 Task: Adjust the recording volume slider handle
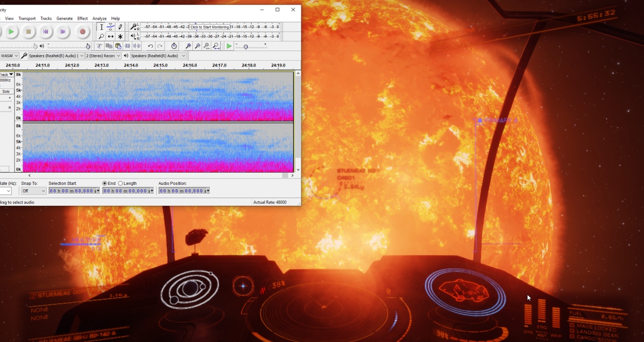coord(35,46)
